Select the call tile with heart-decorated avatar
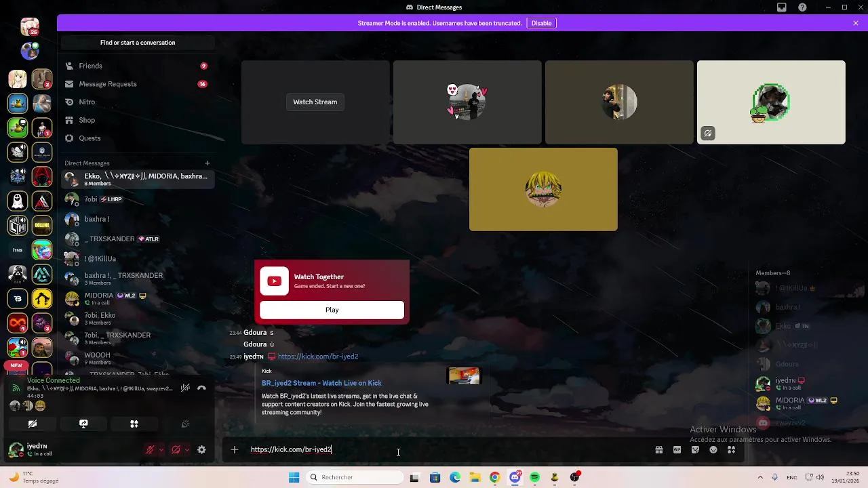Image resolution: width=868 pixels, height=488 pixels. 467,102
